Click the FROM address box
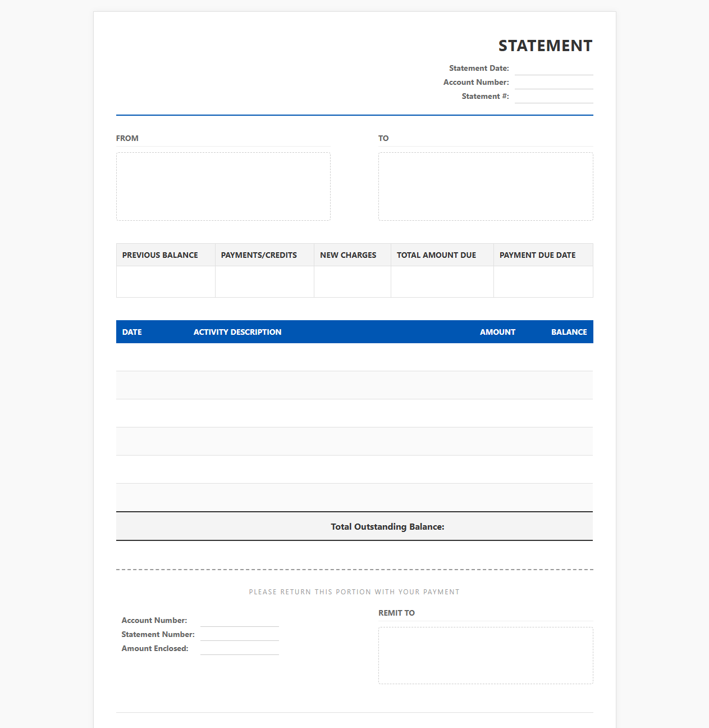Viewport: 709px width, 728px height. pos(223,186)
